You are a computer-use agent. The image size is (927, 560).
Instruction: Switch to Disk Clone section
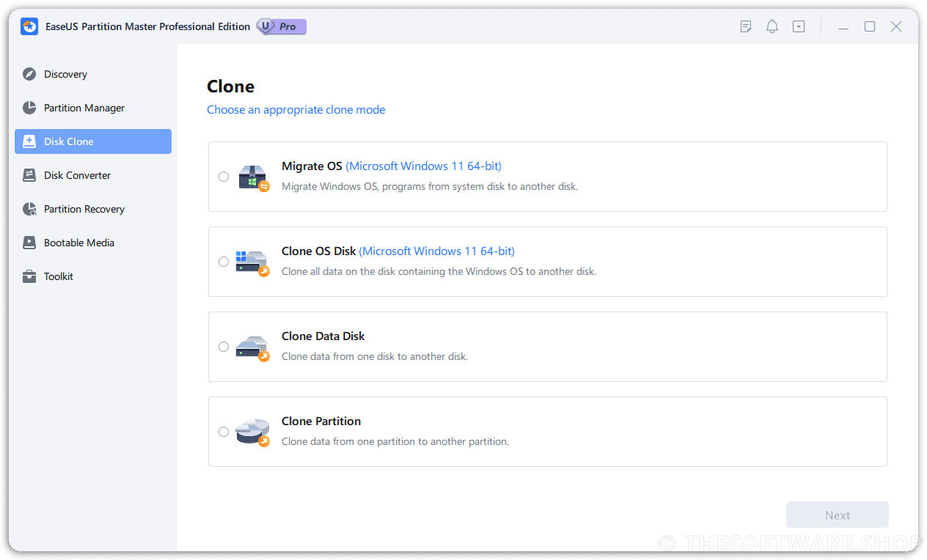click(93, 141)
